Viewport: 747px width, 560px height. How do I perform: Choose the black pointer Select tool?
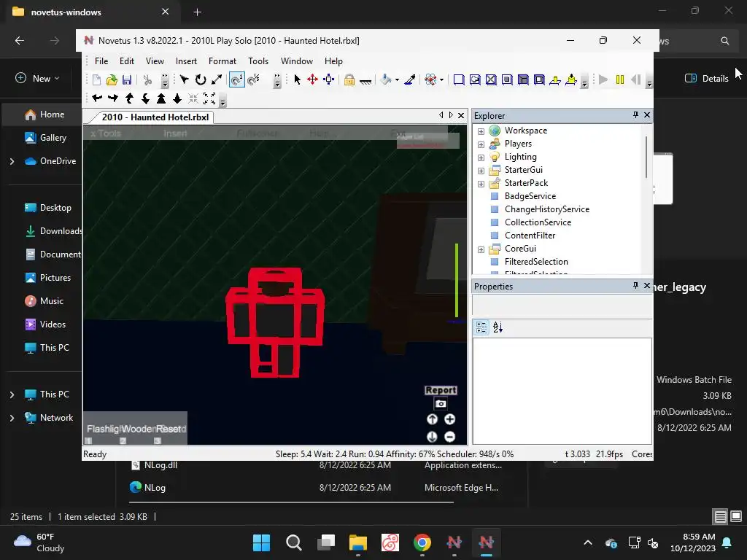pos(298,79)
